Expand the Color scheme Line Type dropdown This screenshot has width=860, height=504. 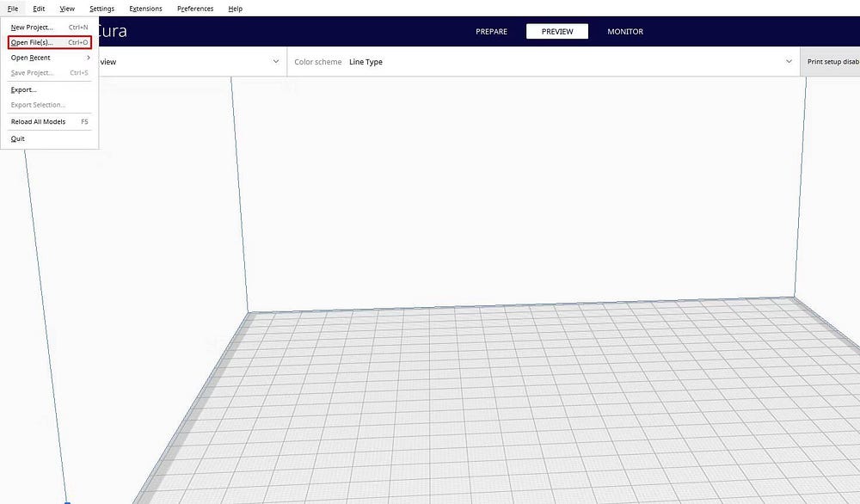click(x=543, y=62)
